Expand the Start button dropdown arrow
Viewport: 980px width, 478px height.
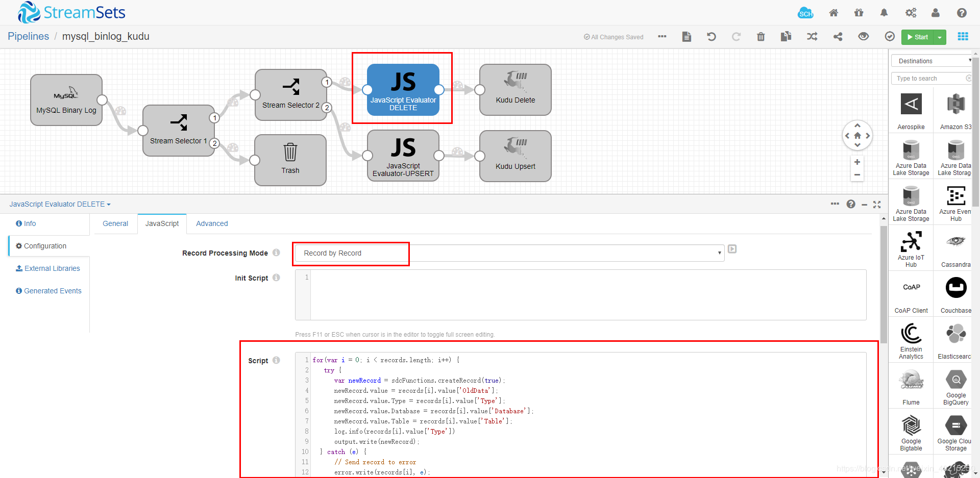point(940,37)
